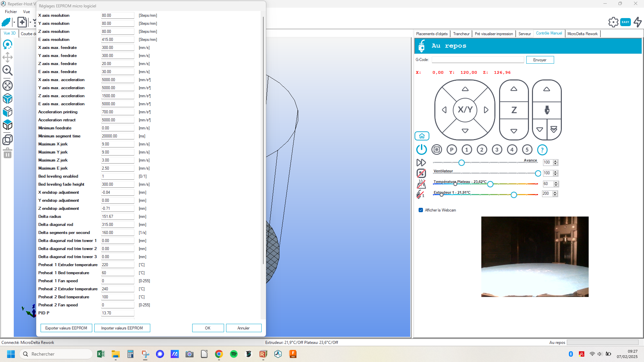Toggle the heated bed on/off icon

(x=421, y=184)
